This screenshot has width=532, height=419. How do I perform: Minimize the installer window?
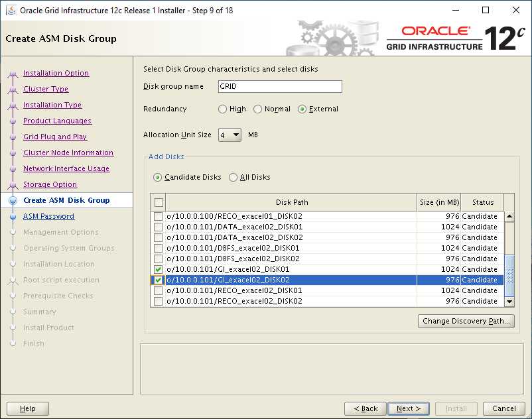456,10
